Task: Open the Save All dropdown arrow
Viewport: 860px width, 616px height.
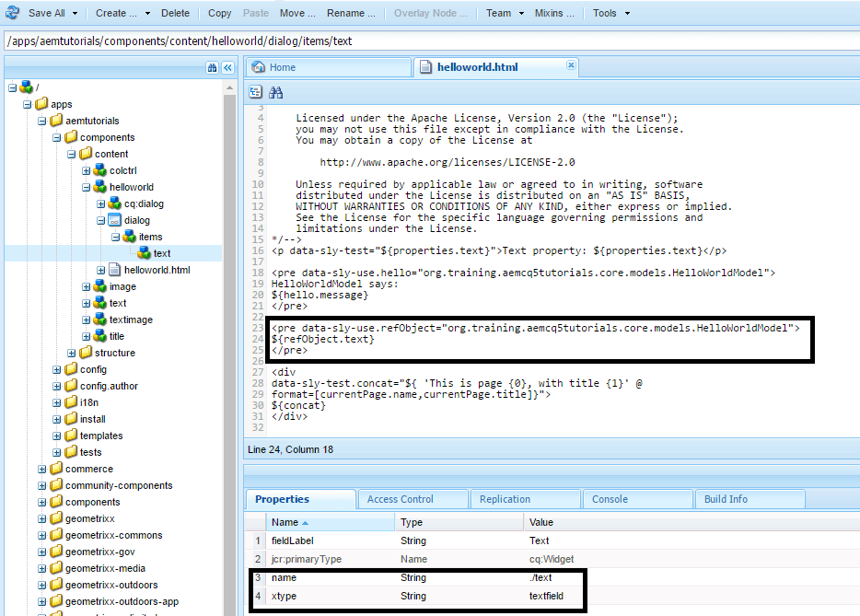Action: (76, 13)
